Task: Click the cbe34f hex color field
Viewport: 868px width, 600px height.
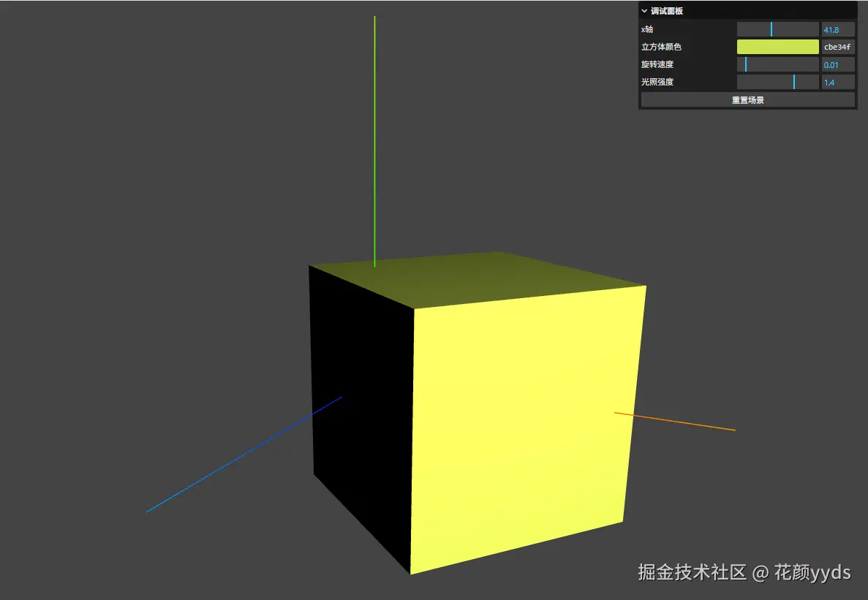Action: (x=838, y=47)
